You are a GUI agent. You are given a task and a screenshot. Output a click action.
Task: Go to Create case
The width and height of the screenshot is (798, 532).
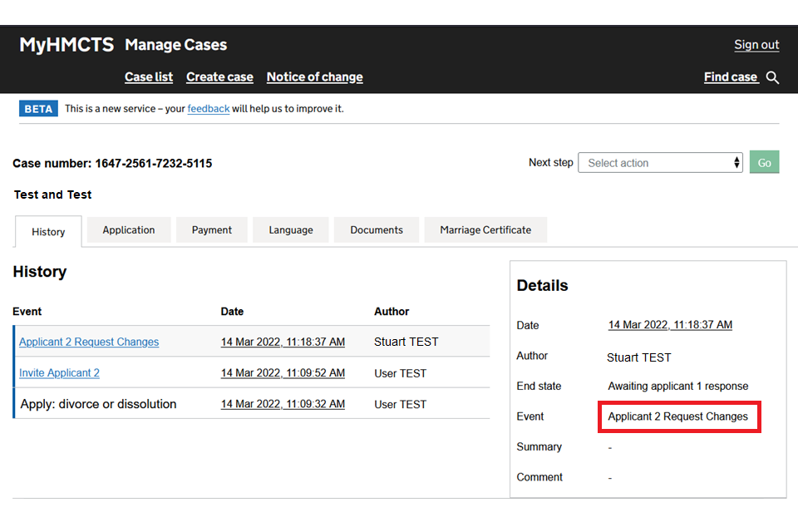pos(219,76)
